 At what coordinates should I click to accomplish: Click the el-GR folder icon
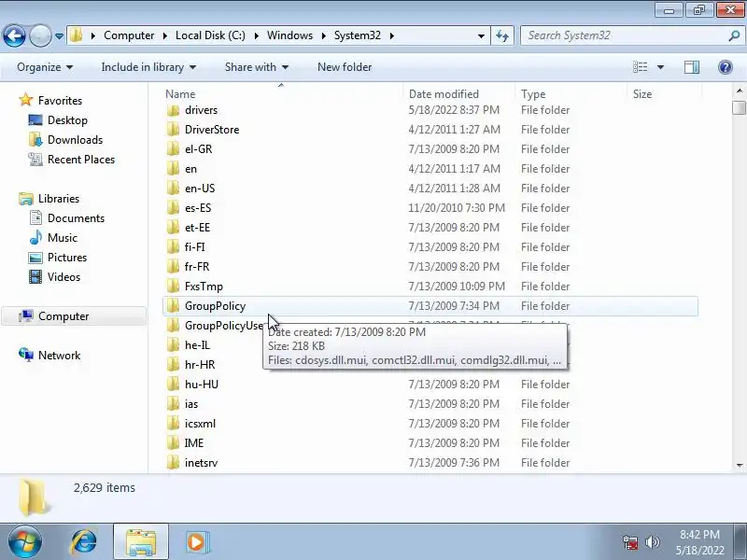[174, 149]
